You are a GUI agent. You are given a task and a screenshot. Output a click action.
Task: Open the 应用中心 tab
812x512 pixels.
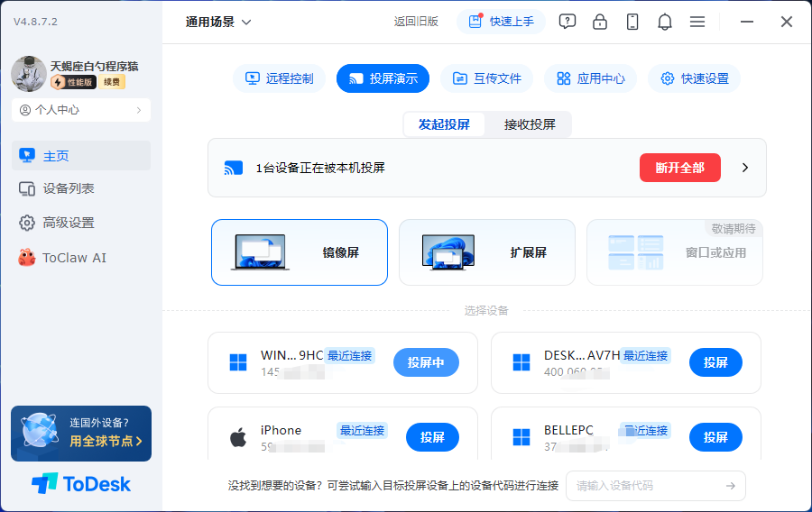[590, 78]
